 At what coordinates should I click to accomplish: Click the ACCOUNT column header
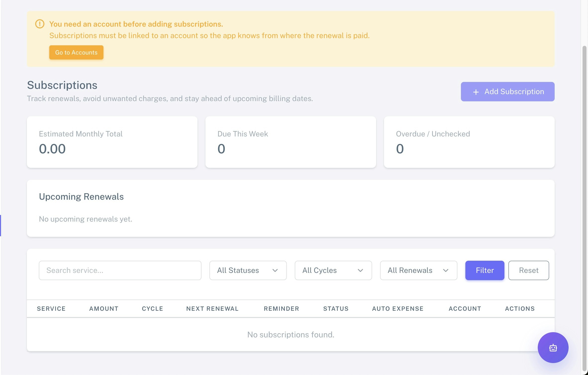[465, 309]
